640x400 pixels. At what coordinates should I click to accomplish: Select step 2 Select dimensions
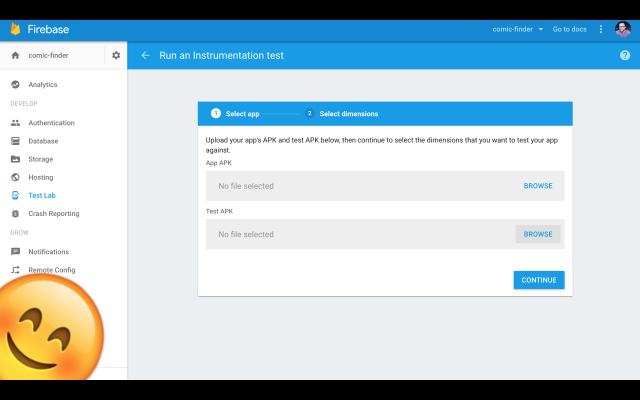pyautogui.click(x=341, y=113)
